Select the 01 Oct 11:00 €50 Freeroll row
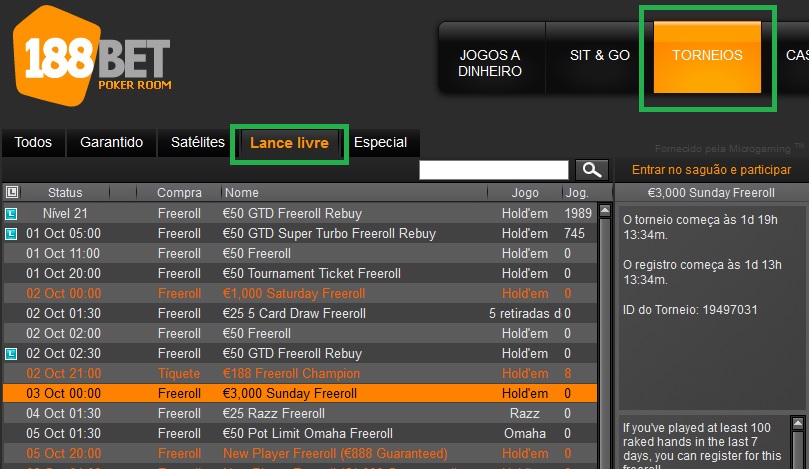 coord(300,254)
